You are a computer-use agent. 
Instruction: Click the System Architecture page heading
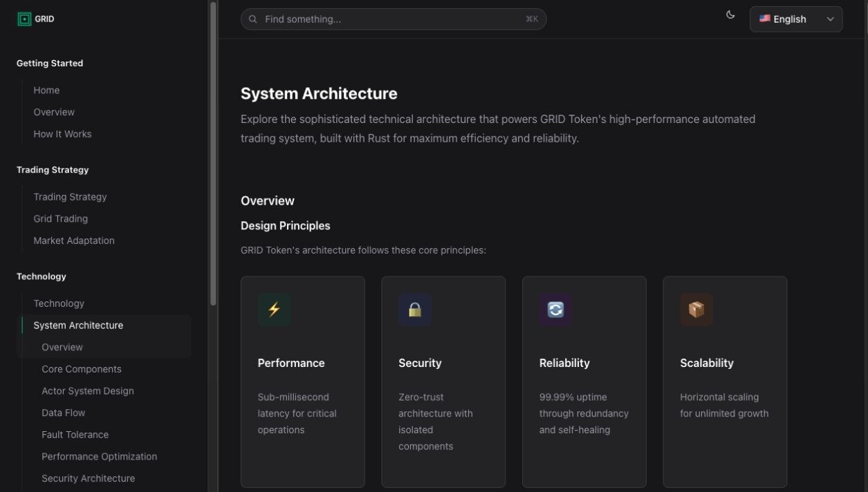point(319,93)
